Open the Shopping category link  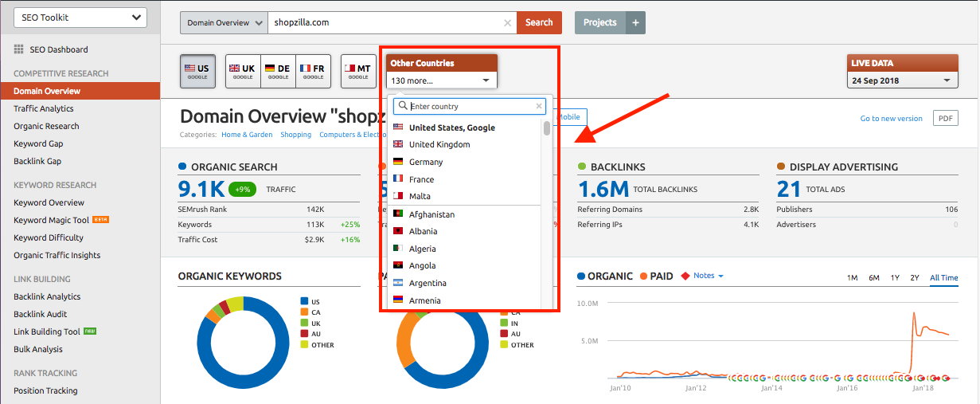[295, 135]
